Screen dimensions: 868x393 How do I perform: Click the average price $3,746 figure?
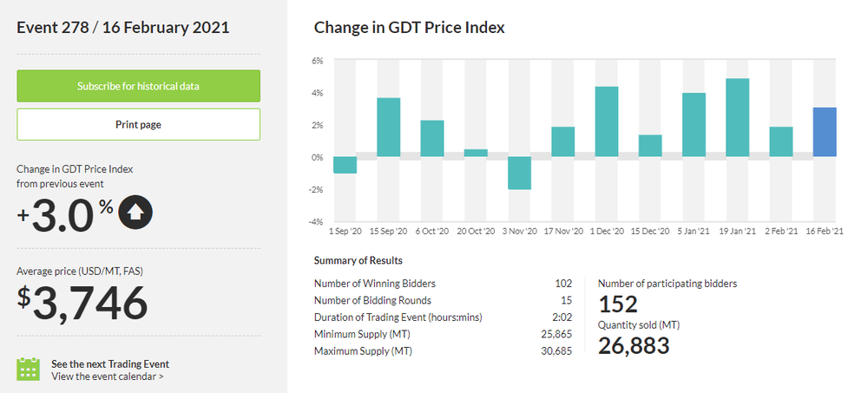point(82,303)
